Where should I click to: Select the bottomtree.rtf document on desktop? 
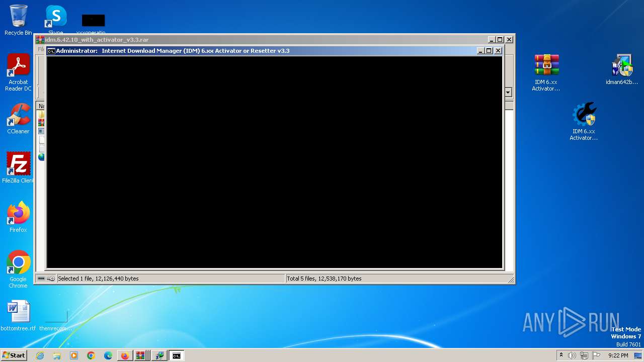(x=18, y=316)
